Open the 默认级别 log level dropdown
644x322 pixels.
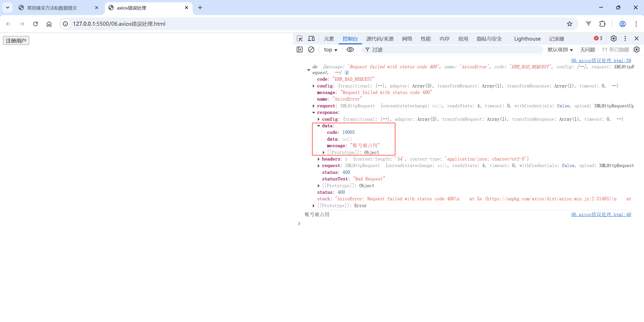tap(560, 50)
